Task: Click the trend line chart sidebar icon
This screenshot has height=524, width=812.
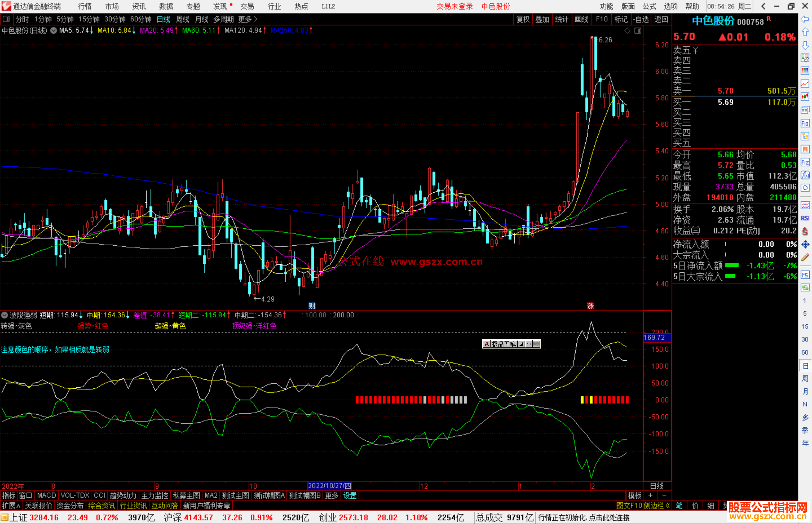Action: coord(805,83)
